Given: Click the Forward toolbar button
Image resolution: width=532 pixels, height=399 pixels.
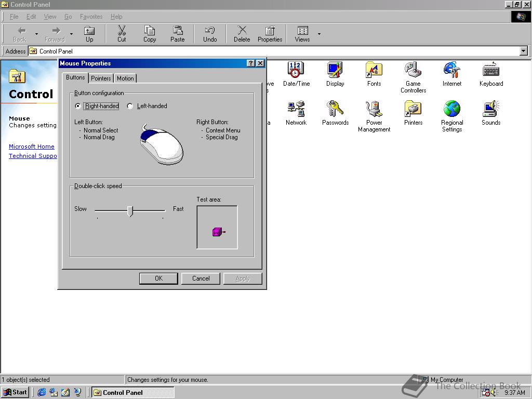Looking at the screenshot, I should point(55,34).
